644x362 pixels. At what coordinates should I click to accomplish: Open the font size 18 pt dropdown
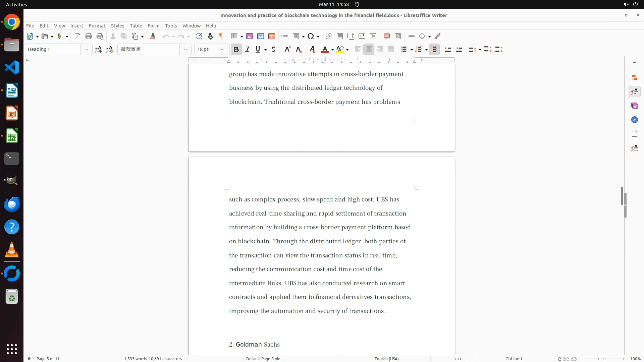222,50
